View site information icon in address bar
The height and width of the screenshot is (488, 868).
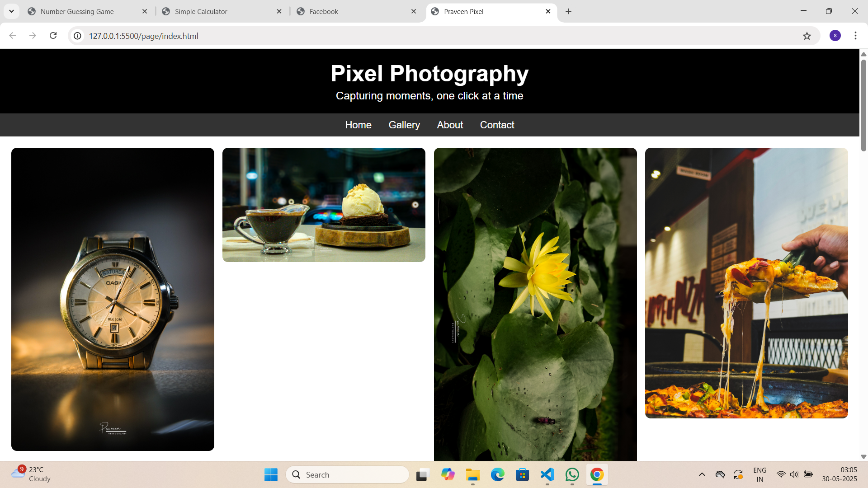[x=78, y=36]
